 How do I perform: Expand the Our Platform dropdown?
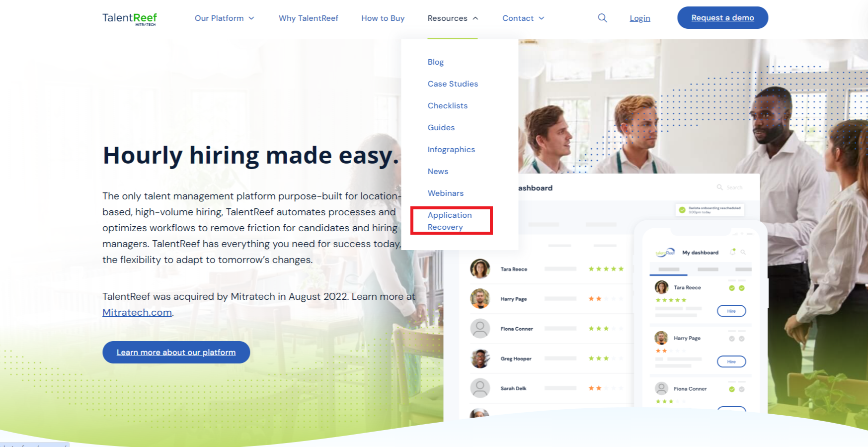224,18
